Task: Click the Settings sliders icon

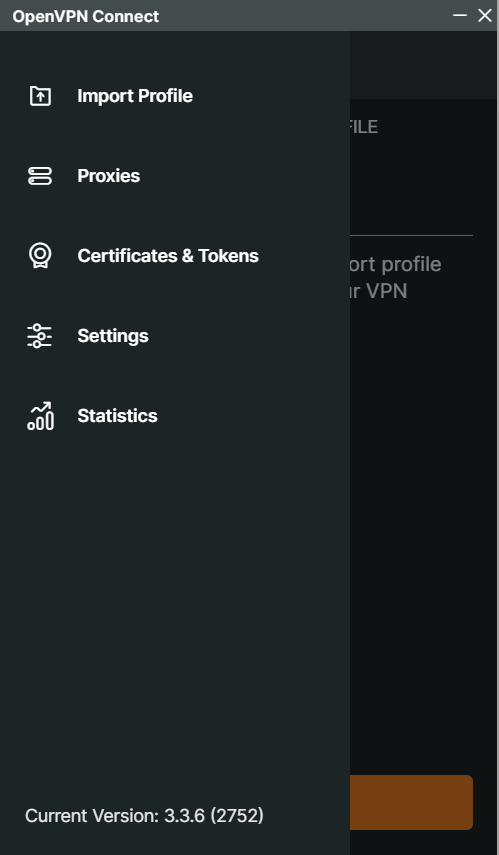Action: [40, 336]
